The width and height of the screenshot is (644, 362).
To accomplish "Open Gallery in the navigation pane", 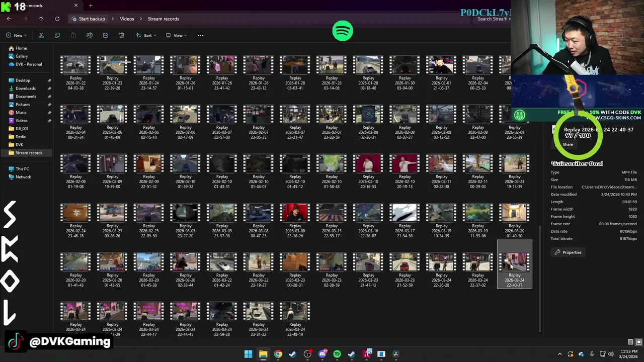I will [x=22, y=56].
